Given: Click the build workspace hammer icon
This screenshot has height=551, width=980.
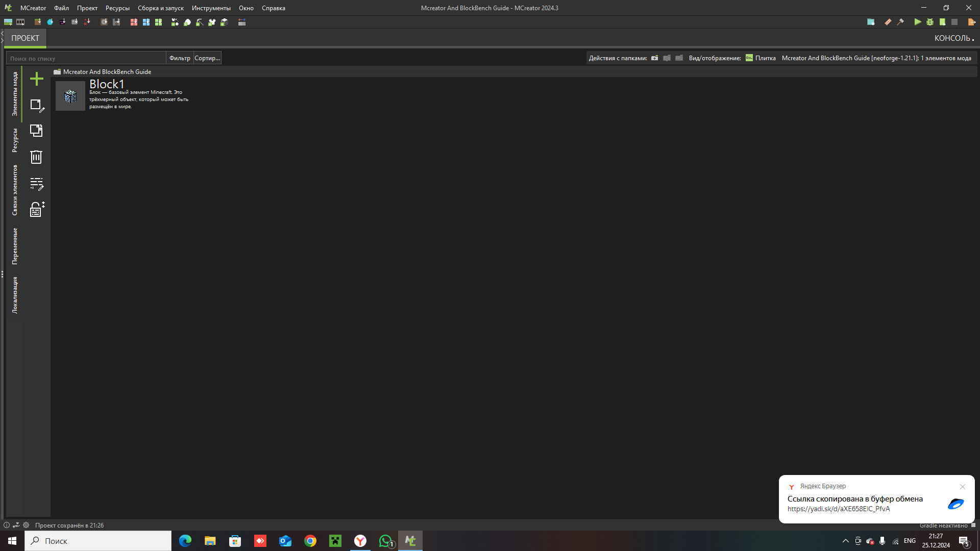Looking at the screenshot, I should pos(900,22).
